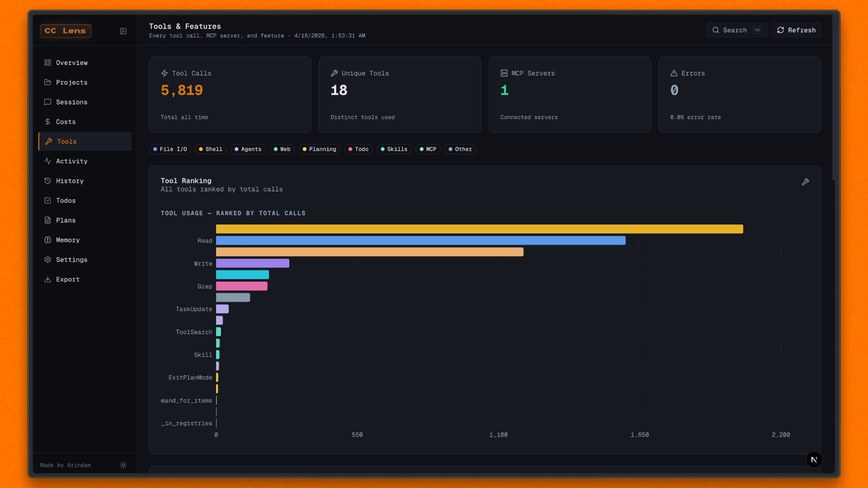Click the Plans document icon

pos(48,220)
